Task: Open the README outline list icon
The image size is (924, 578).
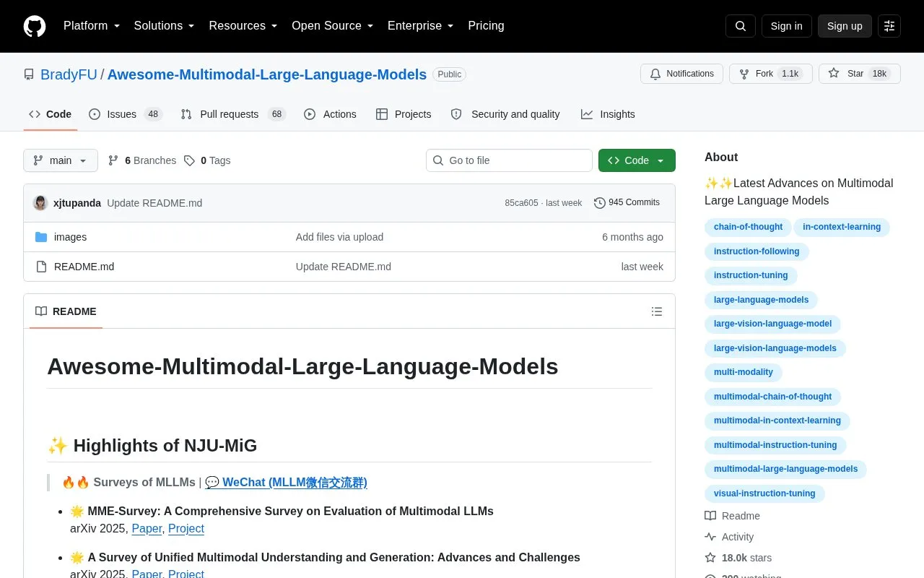Action: pos(657,311)
